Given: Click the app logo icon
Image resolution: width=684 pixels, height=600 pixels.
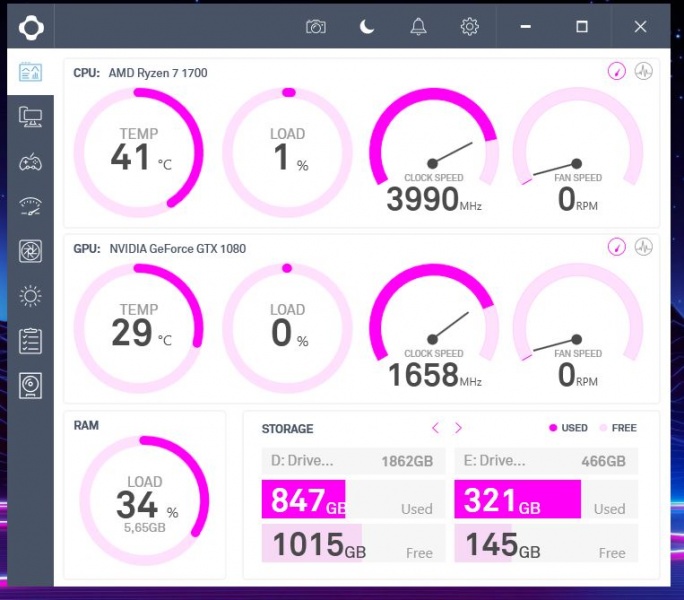Looking at the screenshot, I should pos(31,27).
